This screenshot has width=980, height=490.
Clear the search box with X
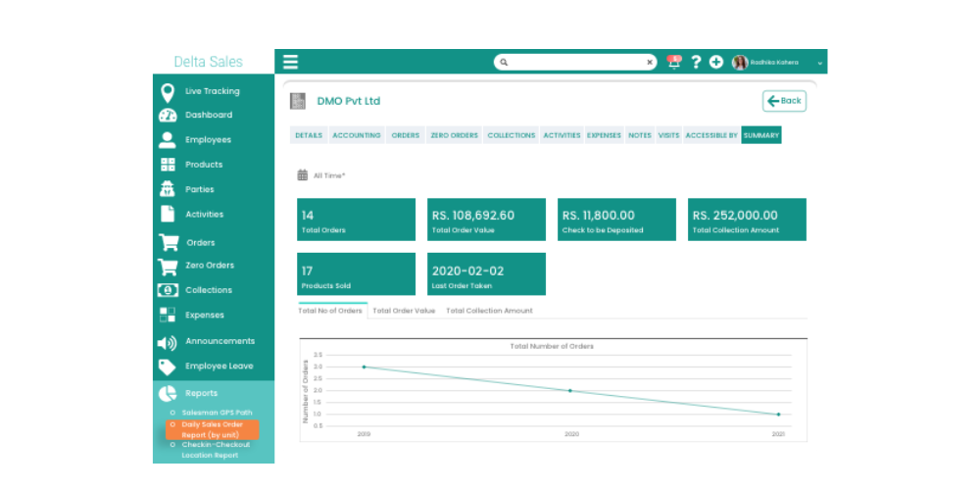pos(650,63)
